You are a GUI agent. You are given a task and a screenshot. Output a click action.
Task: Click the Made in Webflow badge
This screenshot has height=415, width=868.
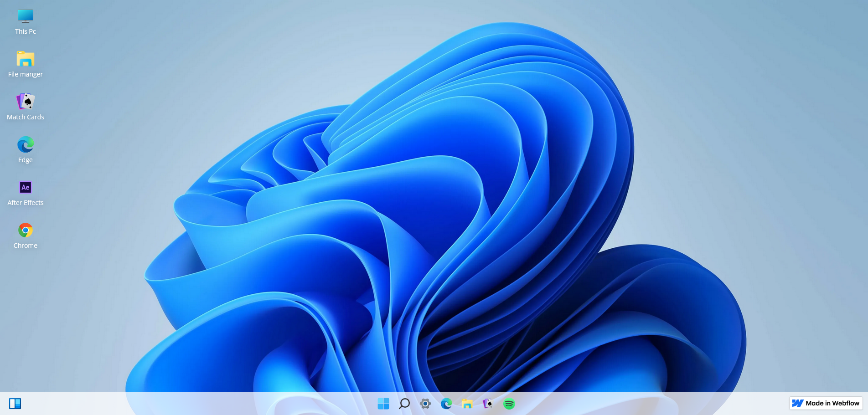tap(826, 403)
